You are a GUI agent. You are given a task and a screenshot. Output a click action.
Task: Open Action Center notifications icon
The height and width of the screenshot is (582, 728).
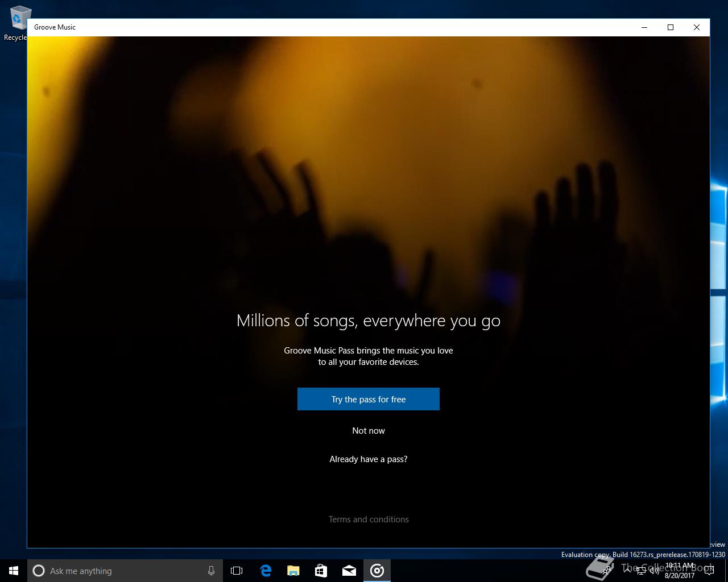click(x=709, y=571)
